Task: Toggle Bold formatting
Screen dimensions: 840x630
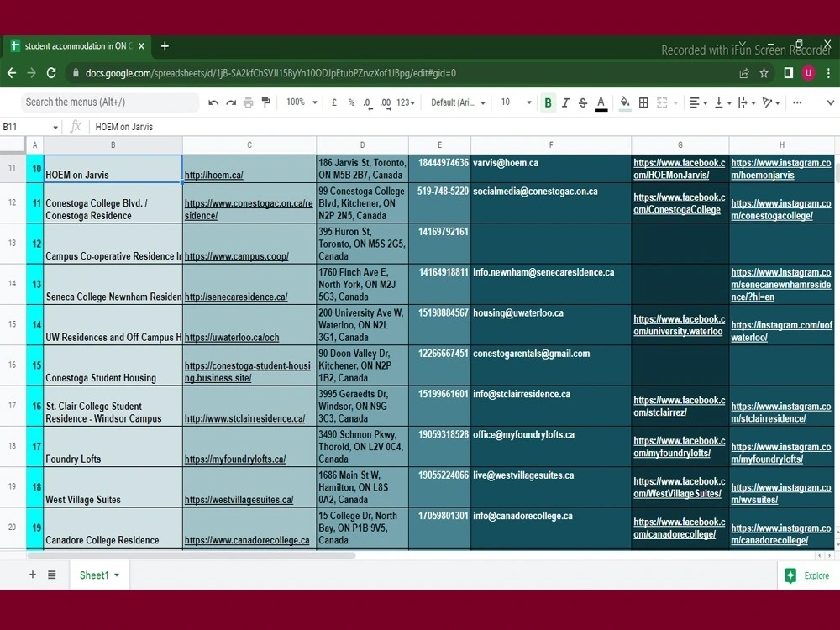Action: click(548, 102)
